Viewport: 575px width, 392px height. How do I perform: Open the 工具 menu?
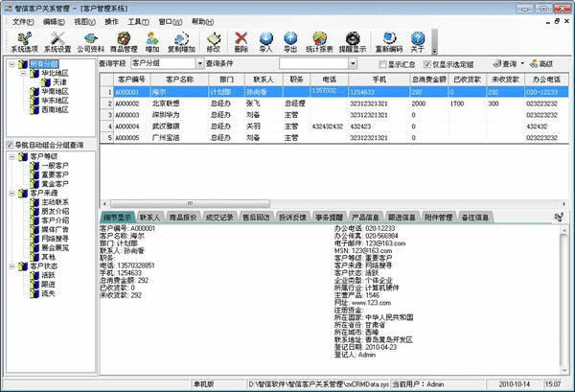point(138,22)
